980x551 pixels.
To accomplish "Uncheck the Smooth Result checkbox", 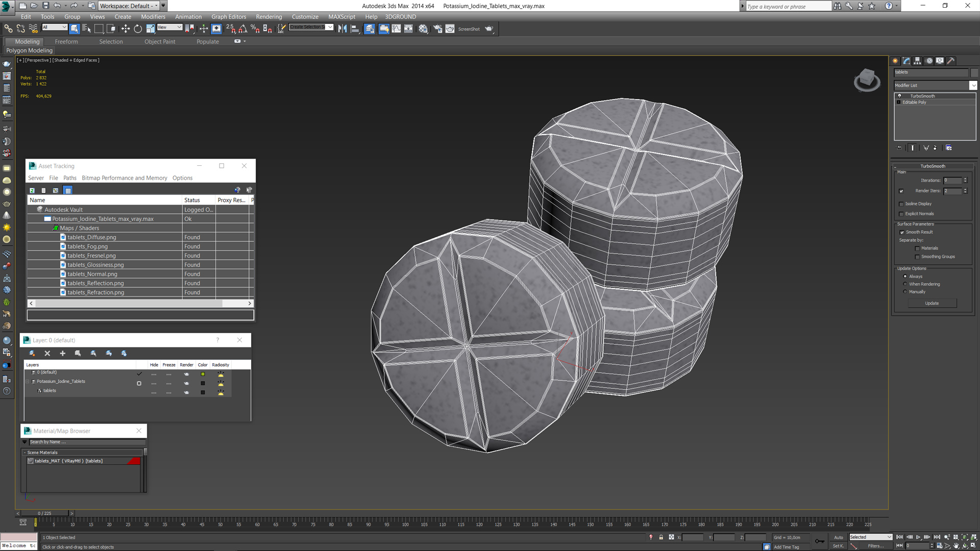I will [902, 232].
